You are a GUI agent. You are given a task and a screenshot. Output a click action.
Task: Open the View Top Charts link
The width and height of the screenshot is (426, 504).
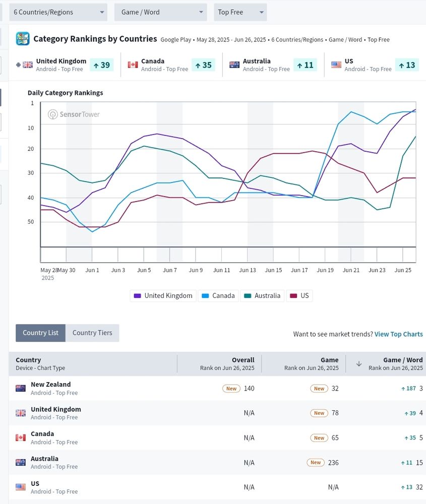tap(399, 334)
